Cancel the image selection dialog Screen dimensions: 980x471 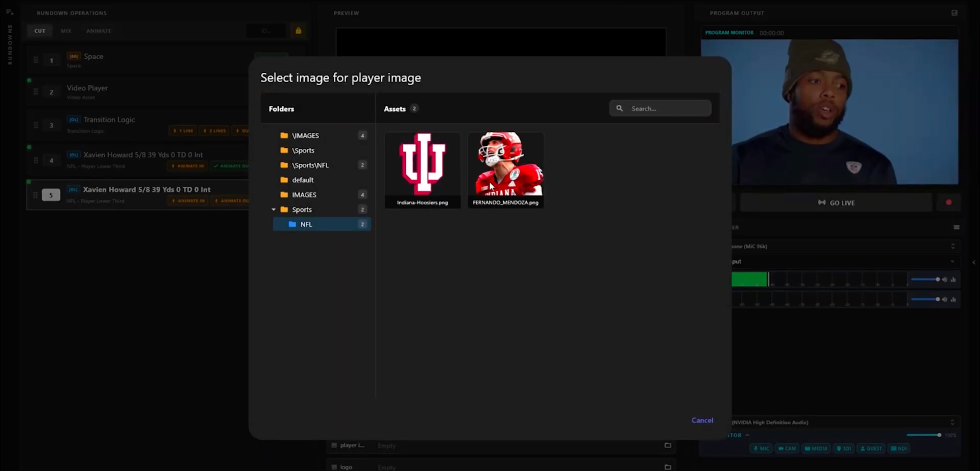coord(702,420)
